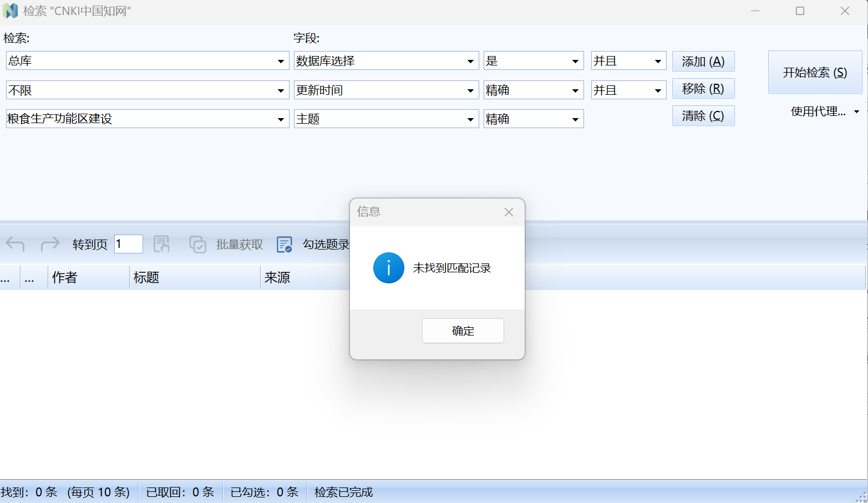Click the app logo in title bar

coord(10,11)
